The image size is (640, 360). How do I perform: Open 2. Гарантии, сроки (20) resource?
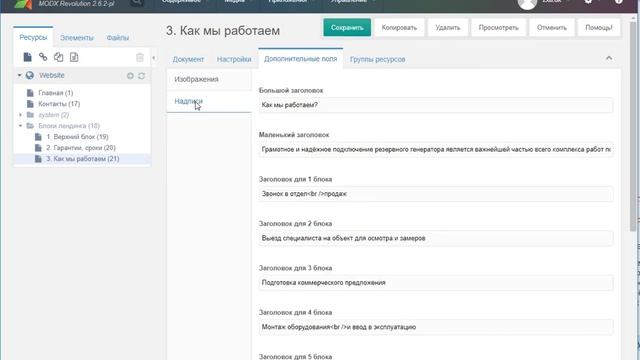tap(81, 148)
